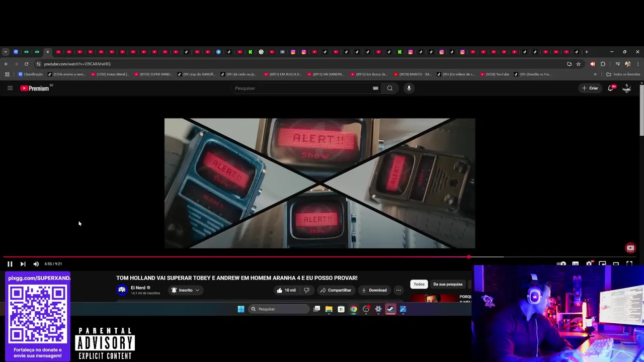Click install/cast icon in address bar
Image resolution: width=644 pixels, height=362 pixels.
tap(569, 64)
